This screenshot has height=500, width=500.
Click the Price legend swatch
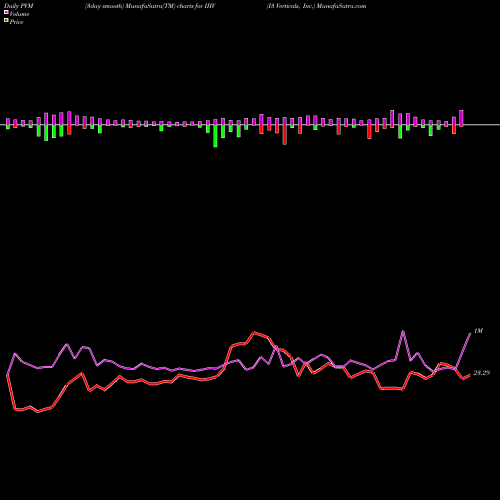tap(6, 21)
